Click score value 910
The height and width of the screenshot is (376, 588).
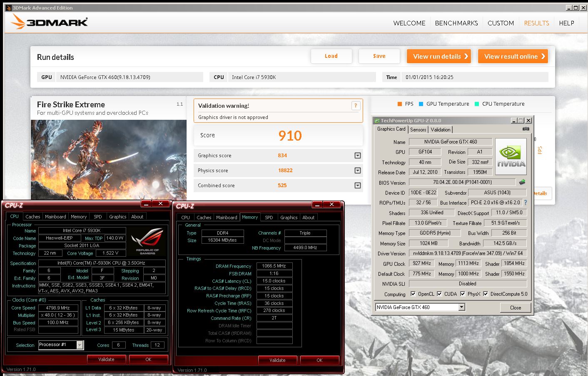290,136
